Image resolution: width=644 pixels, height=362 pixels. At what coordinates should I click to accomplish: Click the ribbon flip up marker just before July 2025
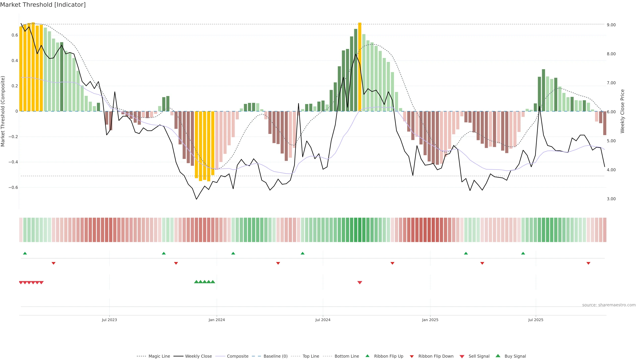(x=523, y=253)
